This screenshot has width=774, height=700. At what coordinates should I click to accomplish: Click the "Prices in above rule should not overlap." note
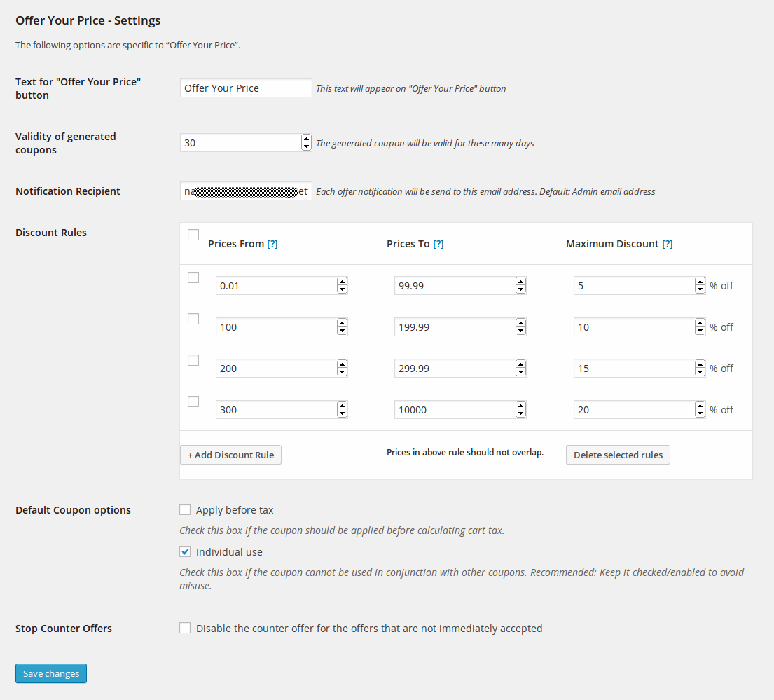[x=465, y=452]
